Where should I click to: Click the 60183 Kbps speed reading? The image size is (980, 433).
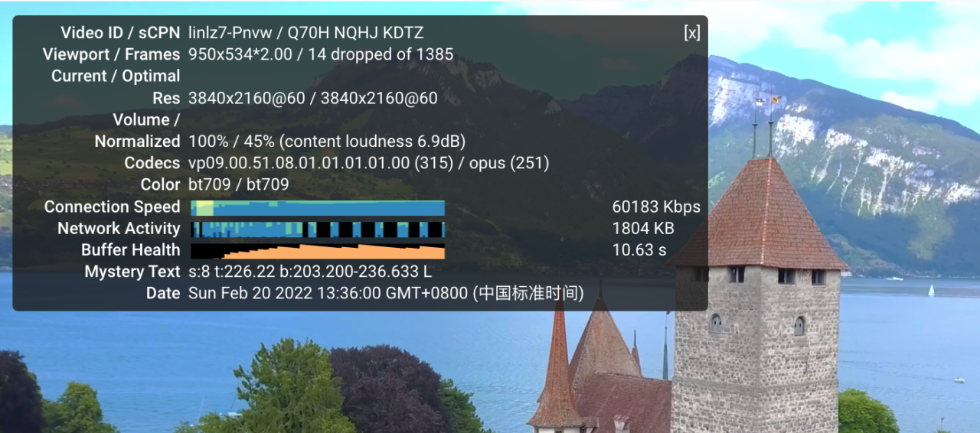[656, 207]
